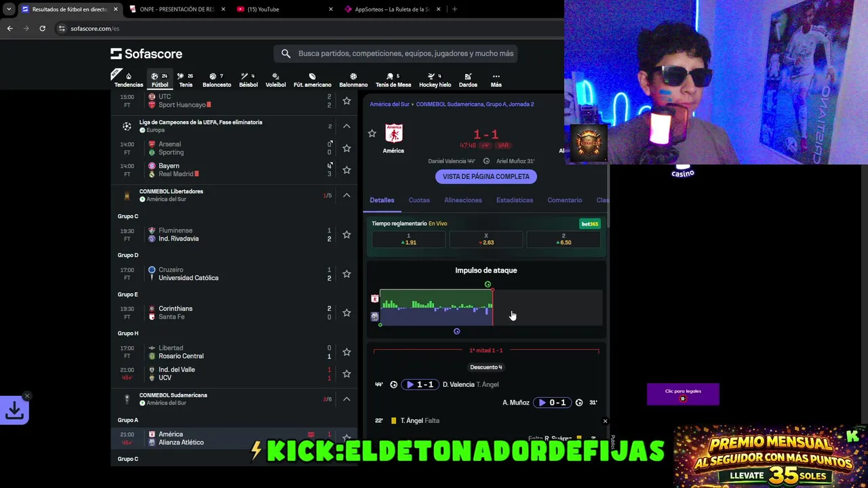Viewport: 868px width, 488px height.
Task: Select the Balonmano sport icon
Action: click(353, 80)
